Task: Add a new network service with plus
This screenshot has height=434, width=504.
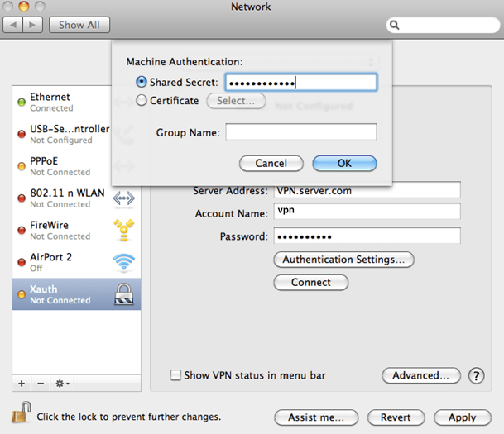Action: click(22, 384)
